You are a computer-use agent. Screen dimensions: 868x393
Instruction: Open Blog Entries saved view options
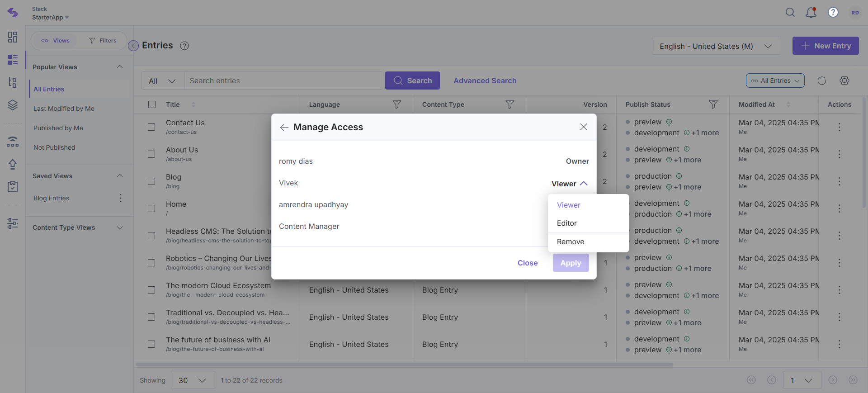pyautogui.click(x=121, y=198)
